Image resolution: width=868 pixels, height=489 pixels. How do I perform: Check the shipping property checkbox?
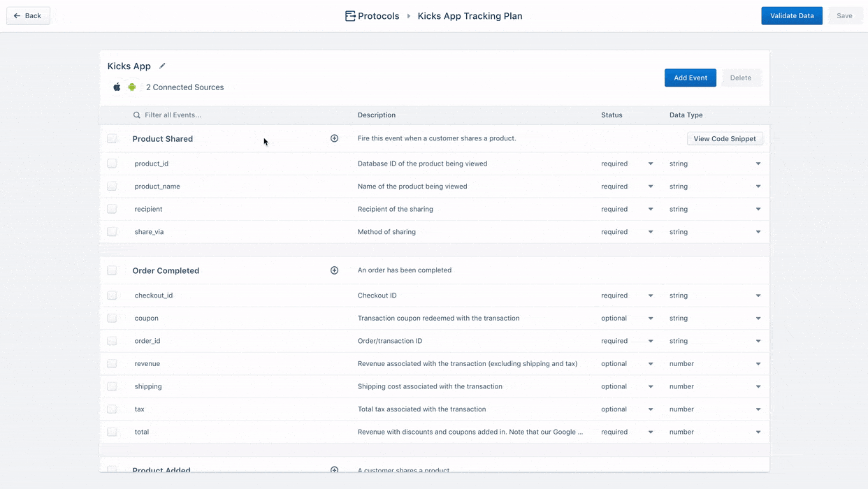(x=112, y=386)
